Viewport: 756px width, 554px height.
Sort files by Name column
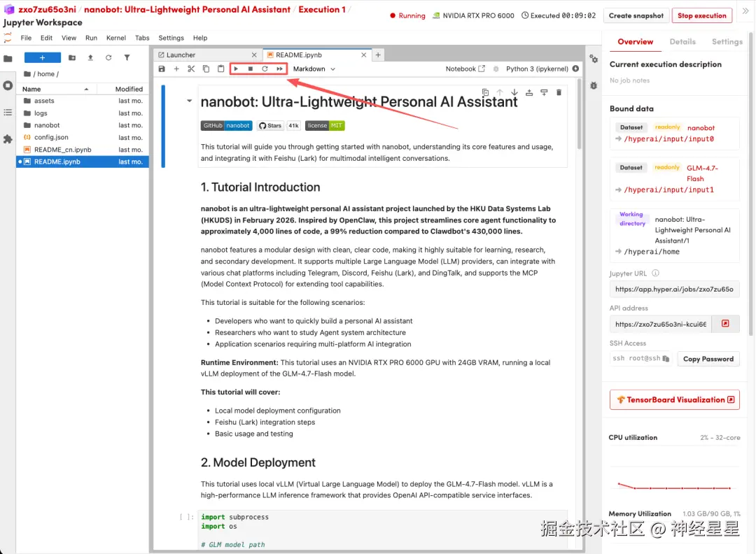tap(57, 89)
